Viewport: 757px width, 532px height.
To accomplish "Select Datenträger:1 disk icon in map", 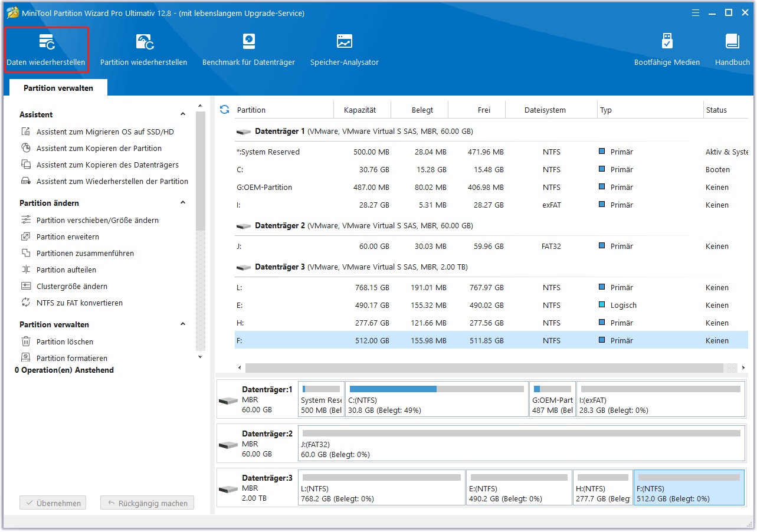I will point(228,401).
